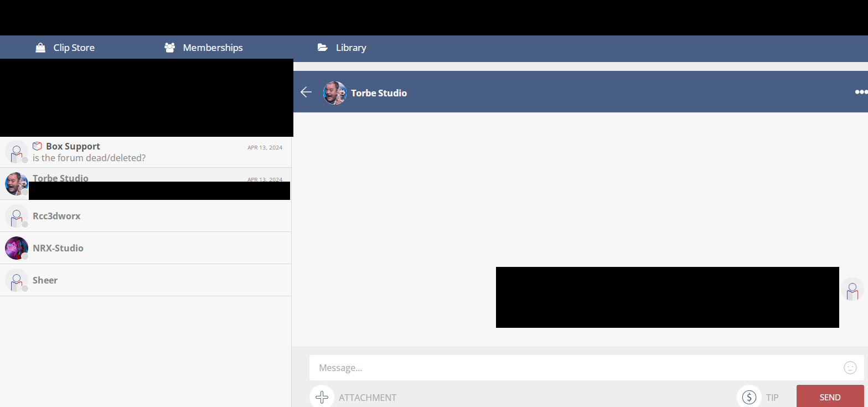Click the Library folder icon
Viewport: 868px width, 407px height.
(323, 48)
